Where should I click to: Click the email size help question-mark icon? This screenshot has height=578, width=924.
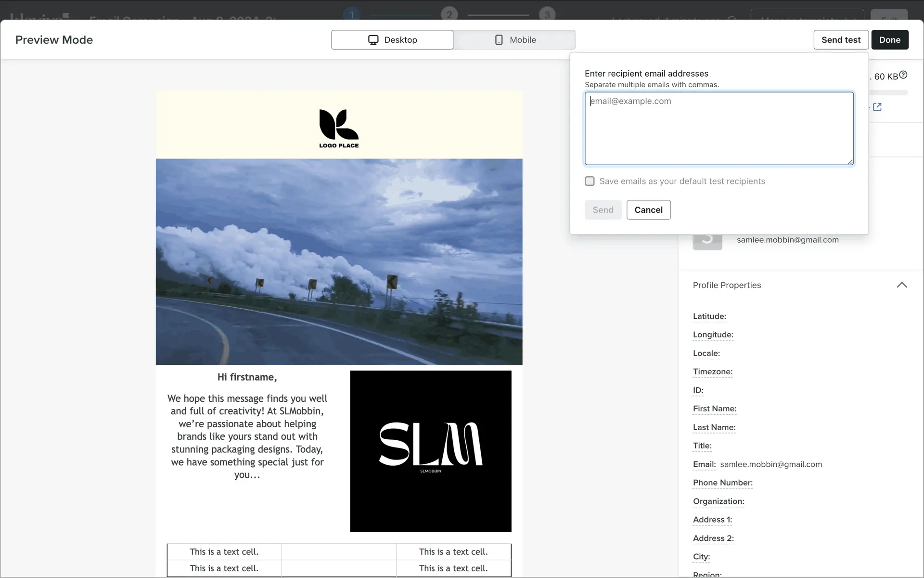point(903,75)
